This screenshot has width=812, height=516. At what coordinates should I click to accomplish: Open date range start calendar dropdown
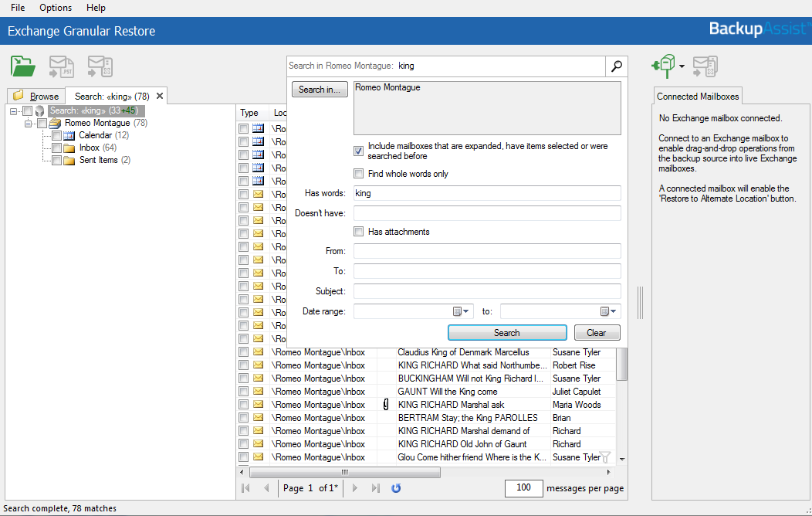tap(461, 311)
